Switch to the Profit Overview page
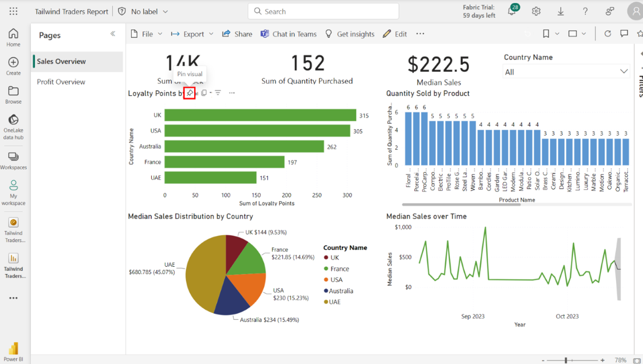This screenshot has width=643, height=364. click(61, 82)
